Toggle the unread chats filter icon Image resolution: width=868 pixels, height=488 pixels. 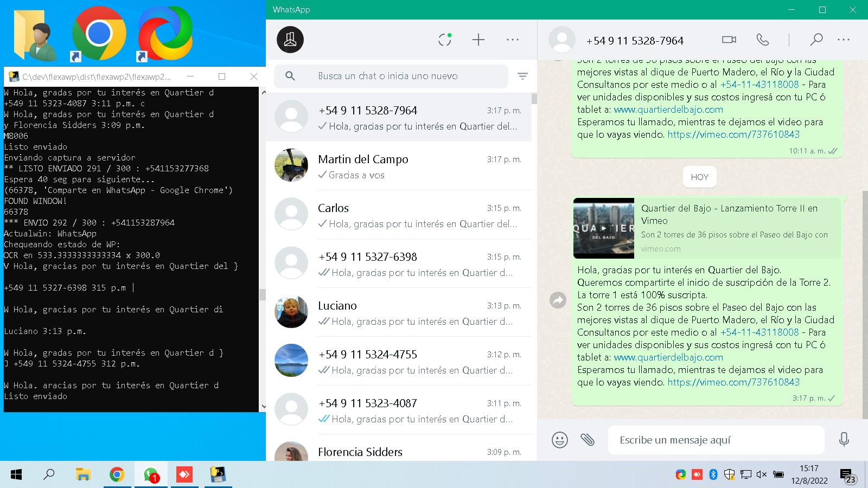click(x=522, y=76)
